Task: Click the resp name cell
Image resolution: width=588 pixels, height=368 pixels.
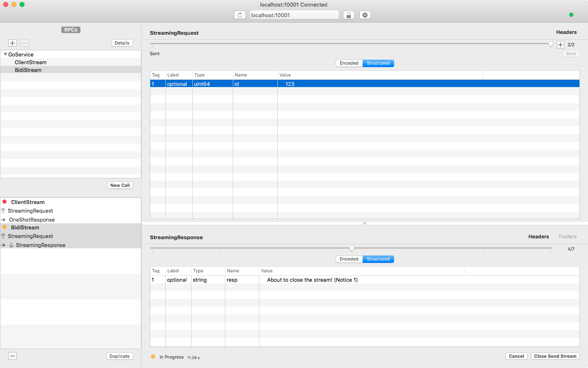Action: [242, 280]
